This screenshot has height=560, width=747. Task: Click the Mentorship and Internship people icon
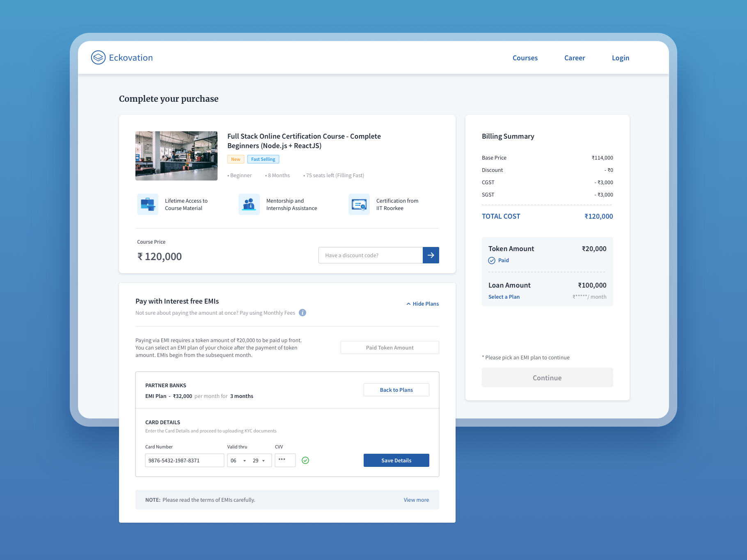point(249,204)
